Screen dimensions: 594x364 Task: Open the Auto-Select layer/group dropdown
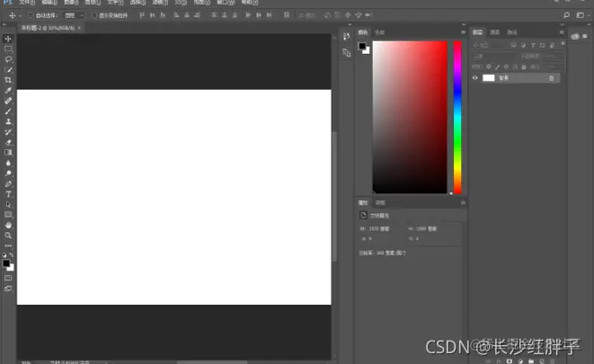(x=74, y=15)
